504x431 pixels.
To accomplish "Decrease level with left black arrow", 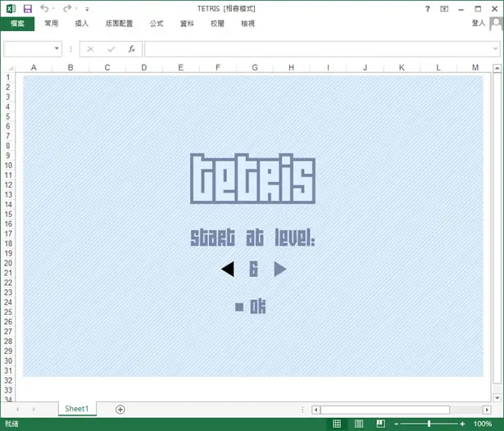I will (x=228, y=269).
